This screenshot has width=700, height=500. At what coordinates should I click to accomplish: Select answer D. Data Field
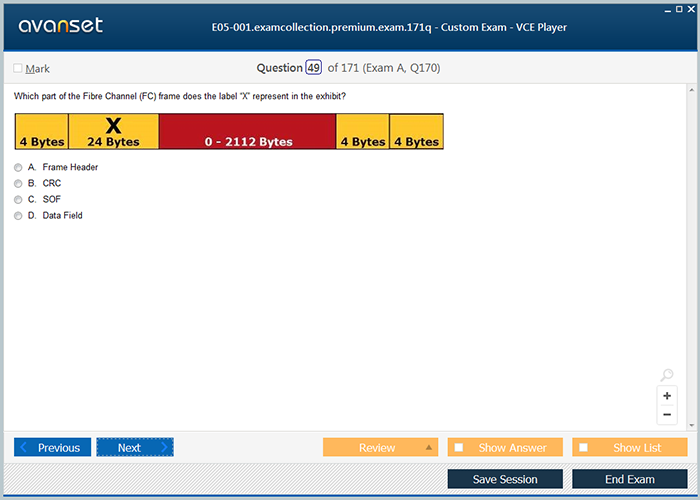click(18, 215)
